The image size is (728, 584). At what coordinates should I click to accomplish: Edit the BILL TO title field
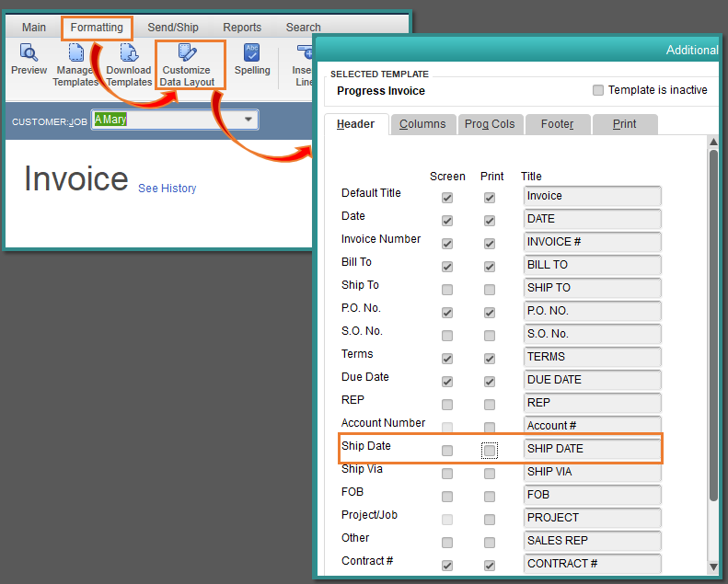click(x=593, y=264)
